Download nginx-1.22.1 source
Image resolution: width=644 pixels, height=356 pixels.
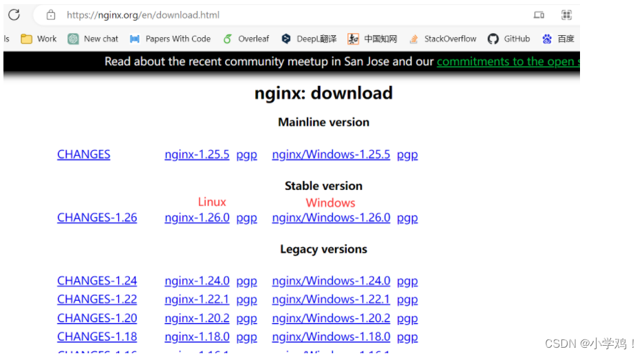tap(197, 300)
